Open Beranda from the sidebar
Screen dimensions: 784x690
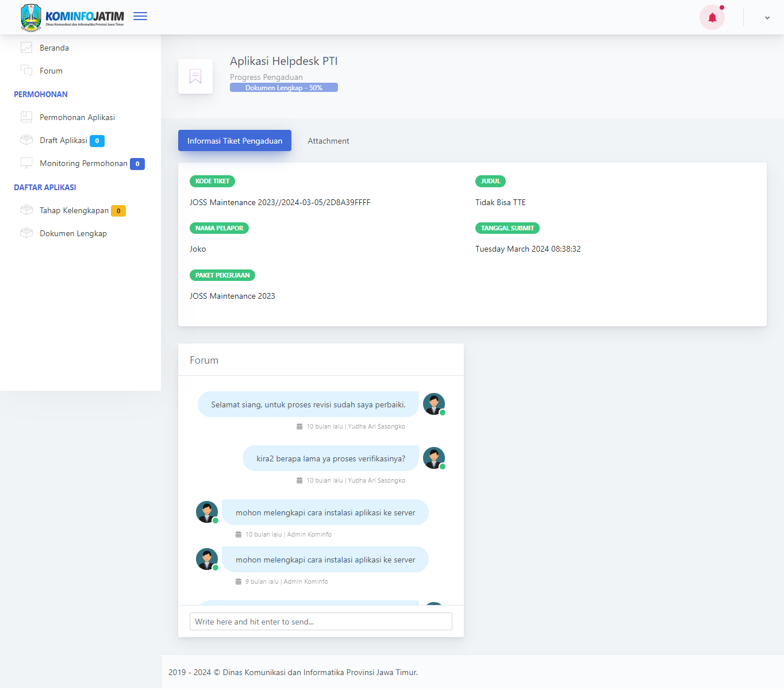[x=54, y=48]
